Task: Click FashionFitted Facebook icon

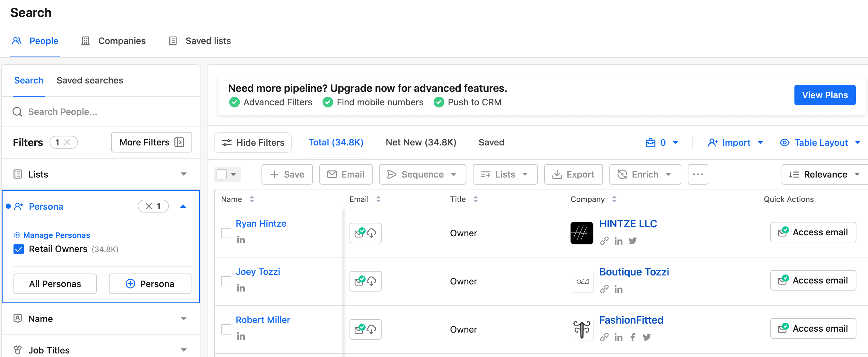Action: pos(633,337)
